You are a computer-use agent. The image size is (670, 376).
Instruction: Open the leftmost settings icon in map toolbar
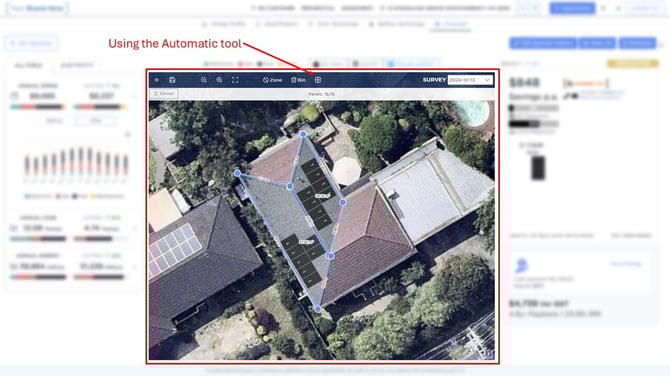(157, 80)
